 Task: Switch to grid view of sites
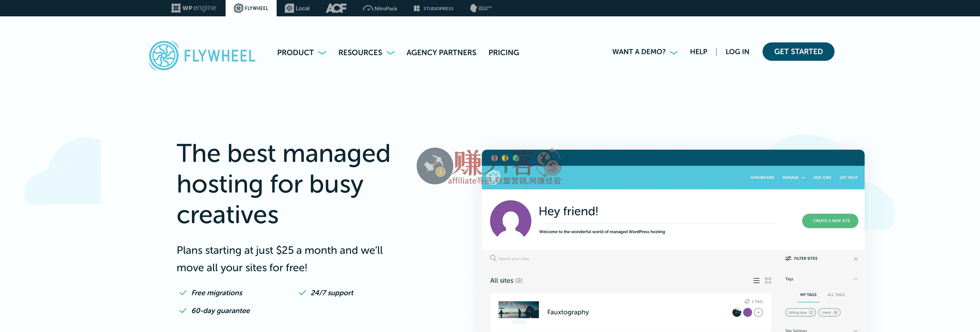coord(768,281)
